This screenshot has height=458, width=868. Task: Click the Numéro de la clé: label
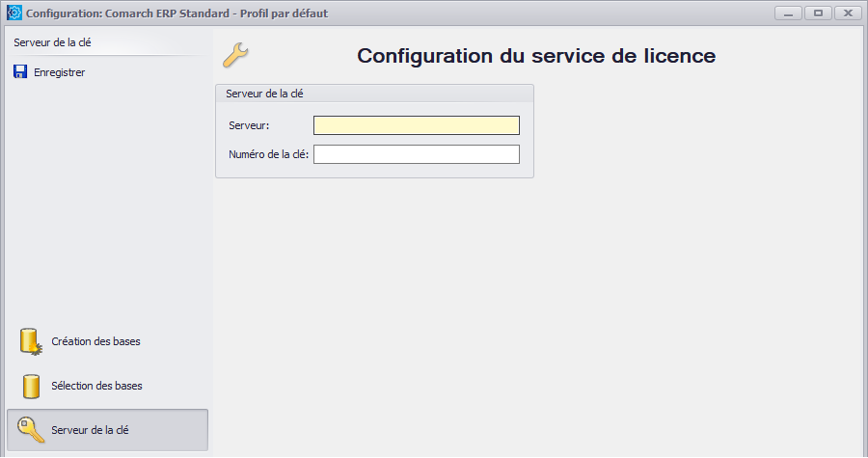[268, 154]
